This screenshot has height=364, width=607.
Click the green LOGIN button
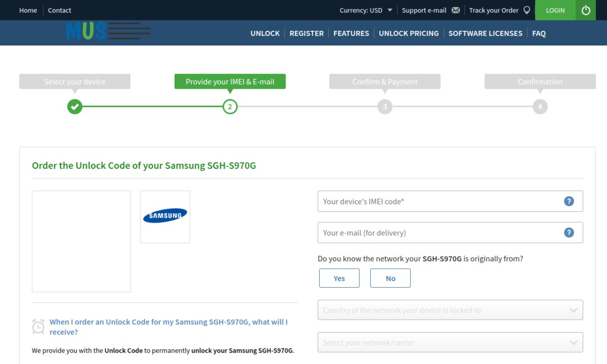point(555,10)
